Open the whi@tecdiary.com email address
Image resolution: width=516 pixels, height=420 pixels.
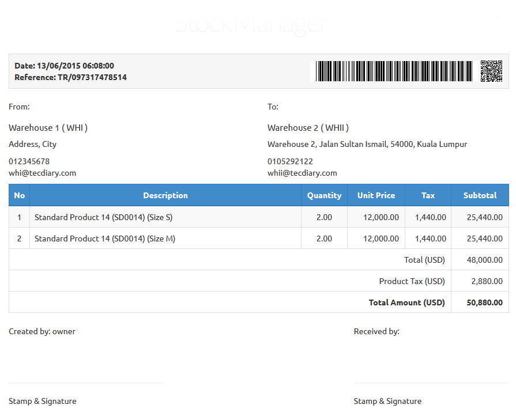pyautogui.click(x=42, y=173)
